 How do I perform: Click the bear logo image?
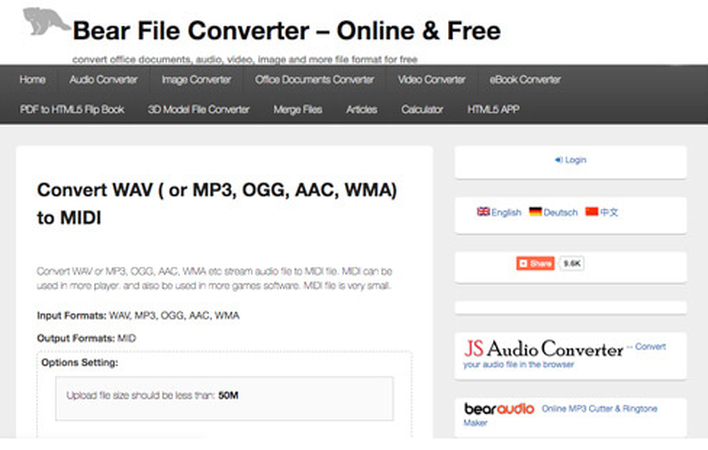coord(46,21)
